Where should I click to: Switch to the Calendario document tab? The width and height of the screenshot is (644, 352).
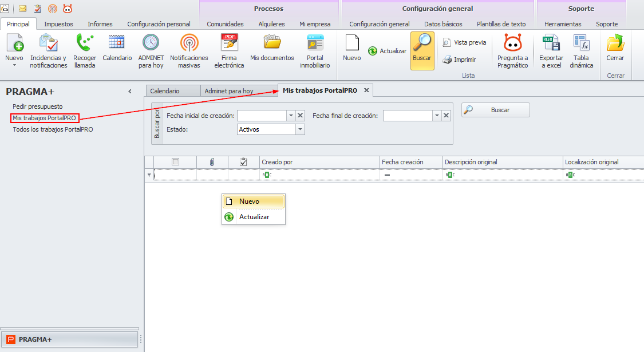[x=172, y=91]
